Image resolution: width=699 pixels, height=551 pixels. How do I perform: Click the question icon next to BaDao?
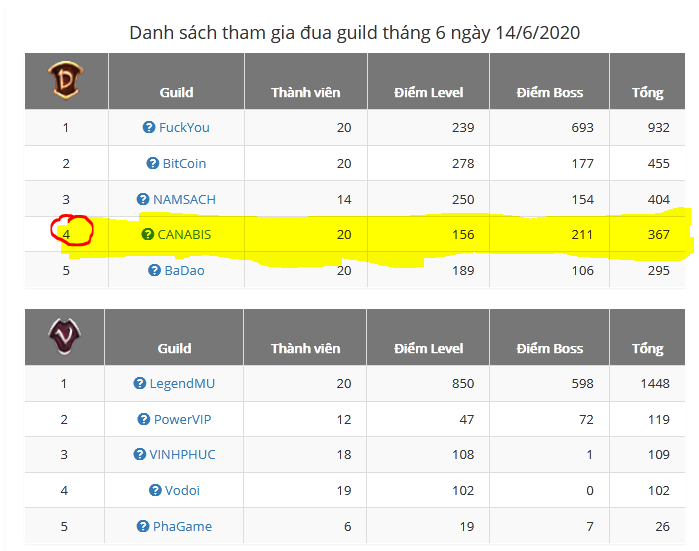(155, 270)
